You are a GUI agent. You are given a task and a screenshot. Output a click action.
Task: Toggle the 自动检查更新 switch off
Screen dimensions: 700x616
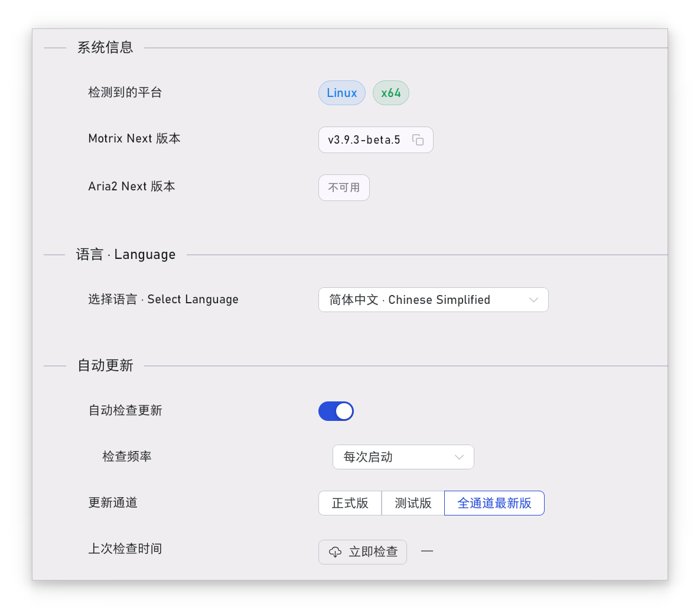(x=336, y=411)
